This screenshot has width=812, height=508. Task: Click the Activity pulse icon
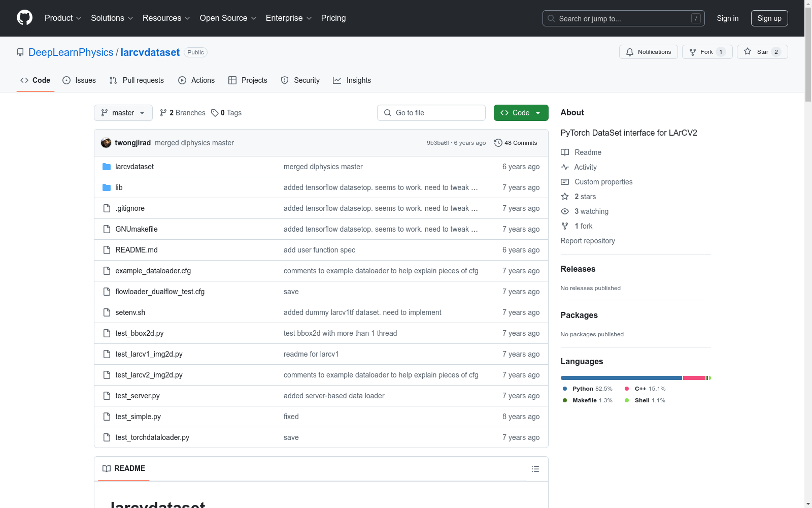pyautogui.click(x=565, y=167)
